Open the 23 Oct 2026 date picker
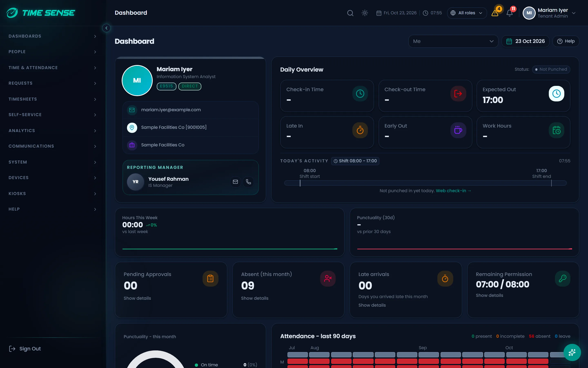588x368 pixels. 525,41
